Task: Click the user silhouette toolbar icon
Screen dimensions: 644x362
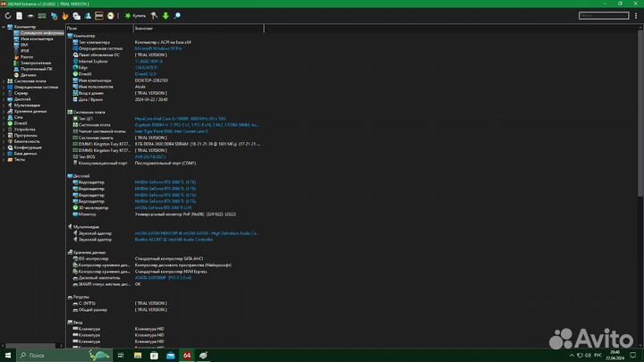Action: (x=88, y=15)
